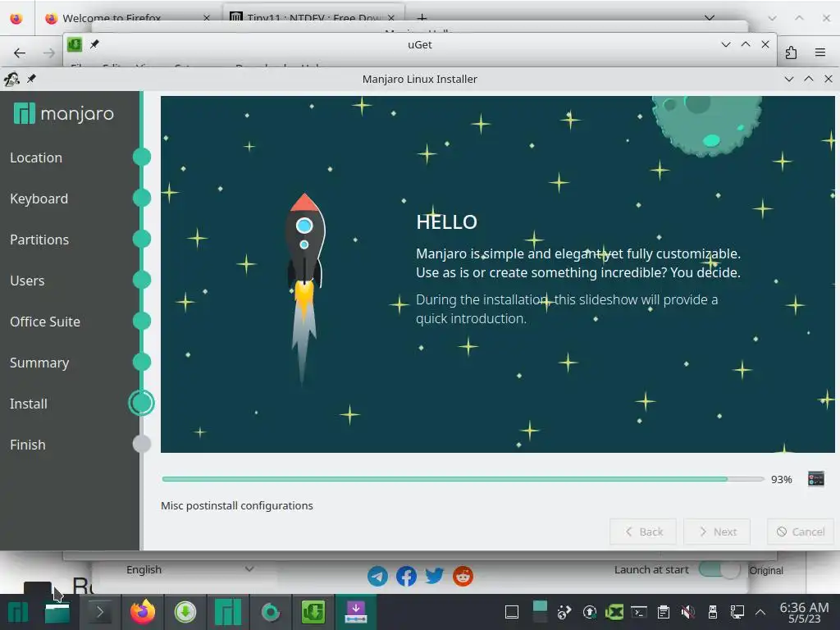Open the file manager from the taskbar
The height and width of the screenshot is (630, 840).
click(x=57, y=612)
